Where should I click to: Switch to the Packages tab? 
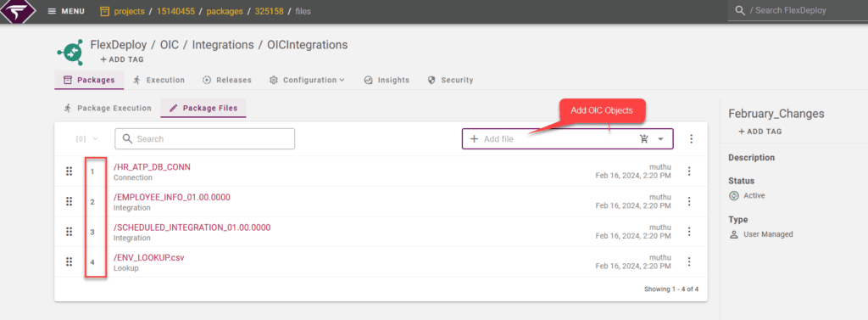[x=89, y=80]
